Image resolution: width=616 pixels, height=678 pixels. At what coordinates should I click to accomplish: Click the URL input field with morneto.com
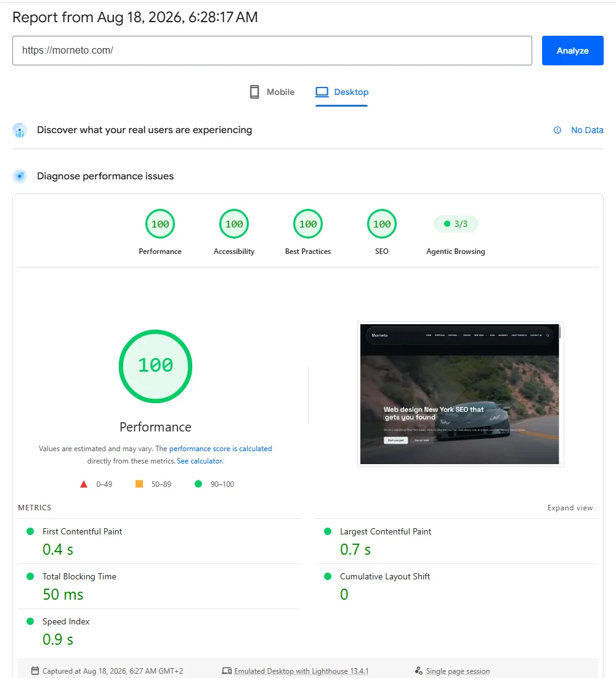pos(272,51)
